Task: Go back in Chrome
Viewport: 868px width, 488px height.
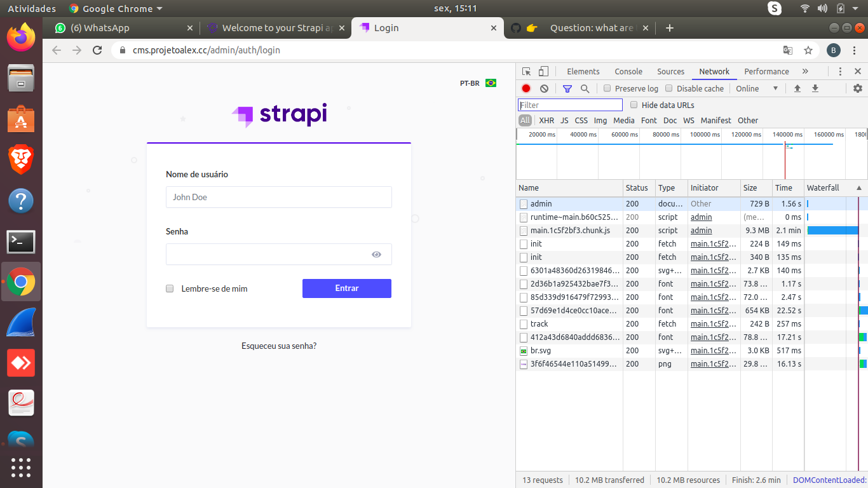Action: click(x=57, y=50)
